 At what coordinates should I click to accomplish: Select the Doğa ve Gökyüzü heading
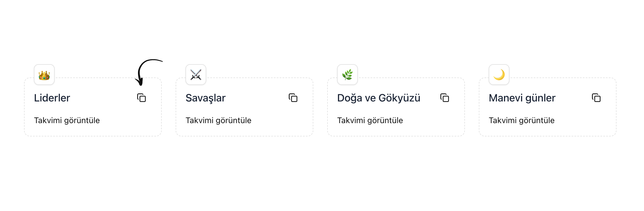click(379, 98)
